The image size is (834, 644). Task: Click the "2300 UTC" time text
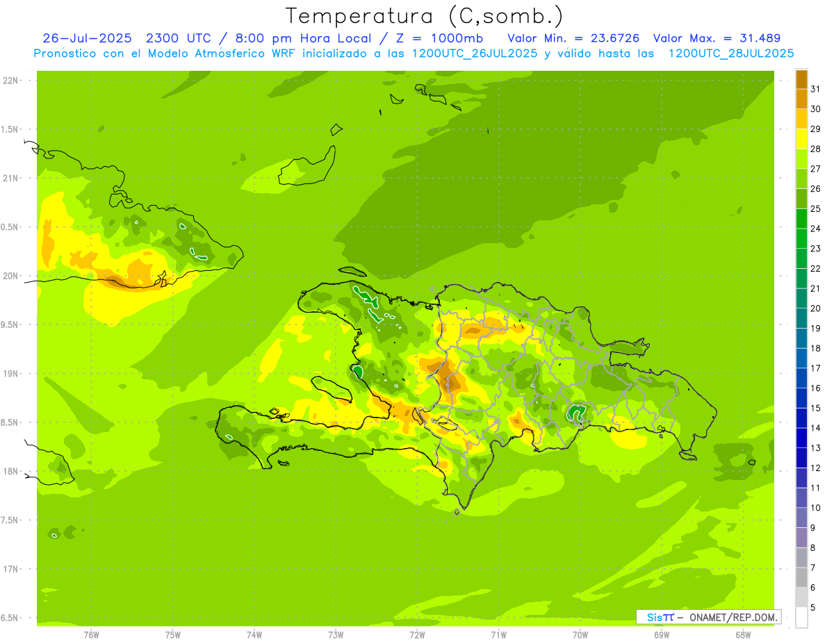[179, 38]
